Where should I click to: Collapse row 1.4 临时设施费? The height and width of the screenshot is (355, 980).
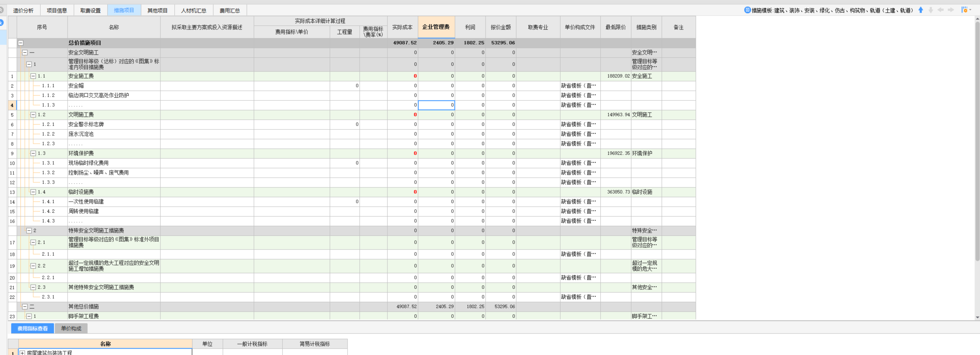33,192
